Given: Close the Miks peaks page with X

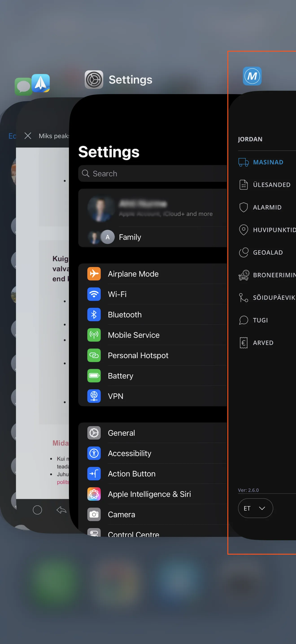Looking at the screenshot, I should point(28,136).
